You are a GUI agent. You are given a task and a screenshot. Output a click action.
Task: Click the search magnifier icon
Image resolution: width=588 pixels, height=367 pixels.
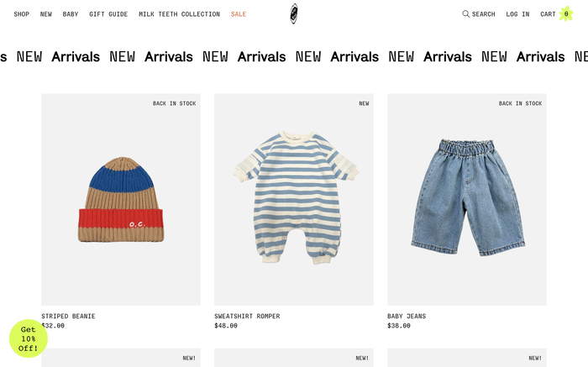(x=466, y=14)
